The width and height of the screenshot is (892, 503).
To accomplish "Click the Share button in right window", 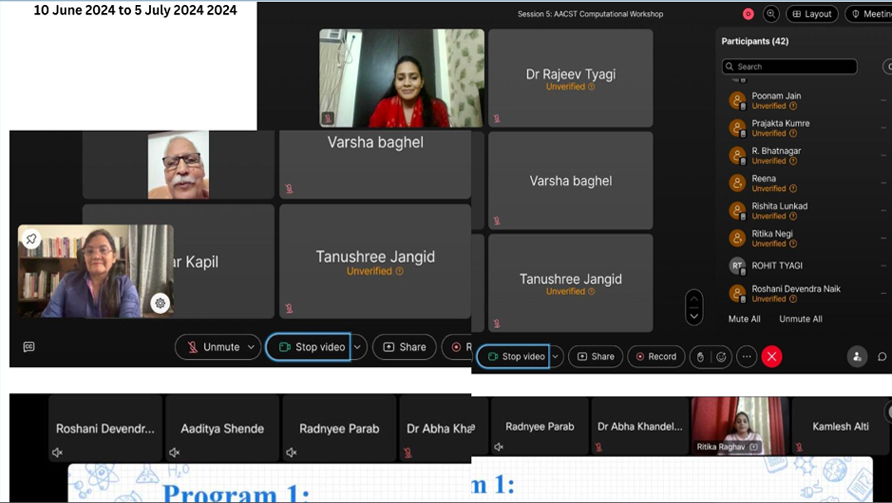I will tap(596, 357).
